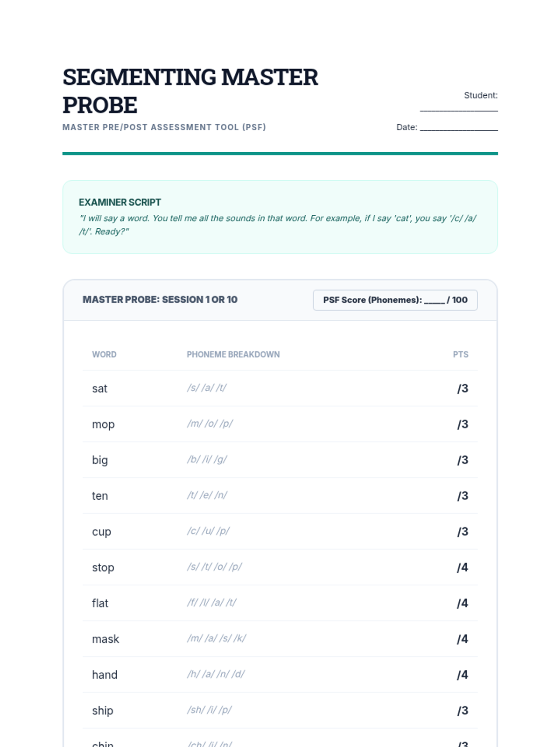Click the points cell for "hand"
This screenshot has width=560, height=747.
click(462, 675)
